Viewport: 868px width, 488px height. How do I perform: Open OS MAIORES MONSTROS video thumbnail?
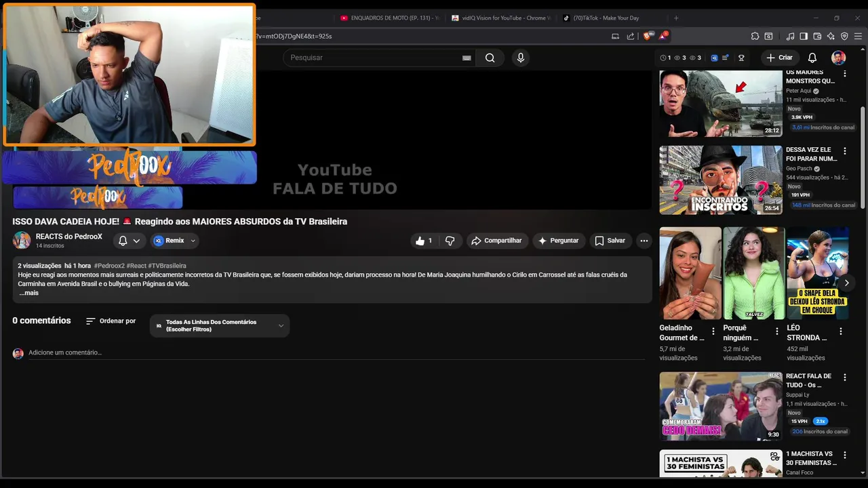point(721,102)
